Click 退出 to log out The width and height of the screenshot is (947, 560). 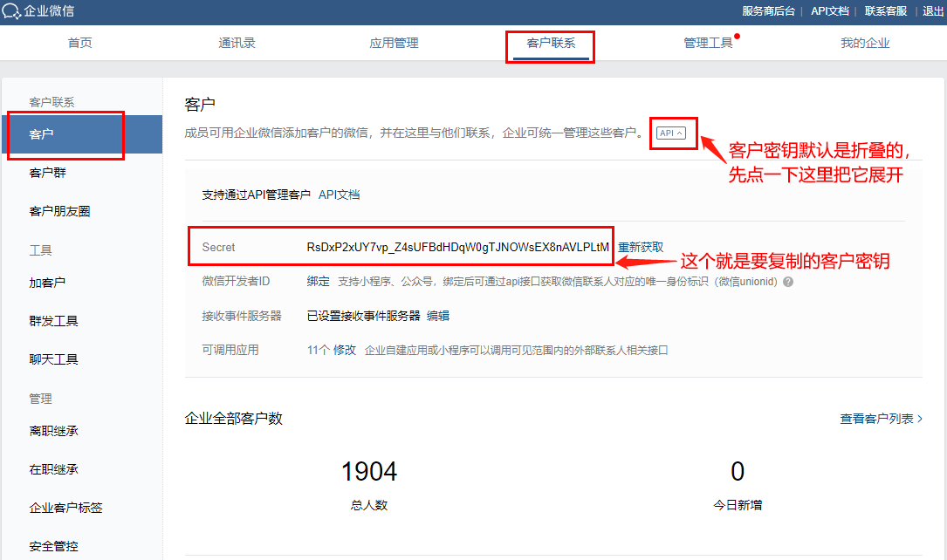932,10
